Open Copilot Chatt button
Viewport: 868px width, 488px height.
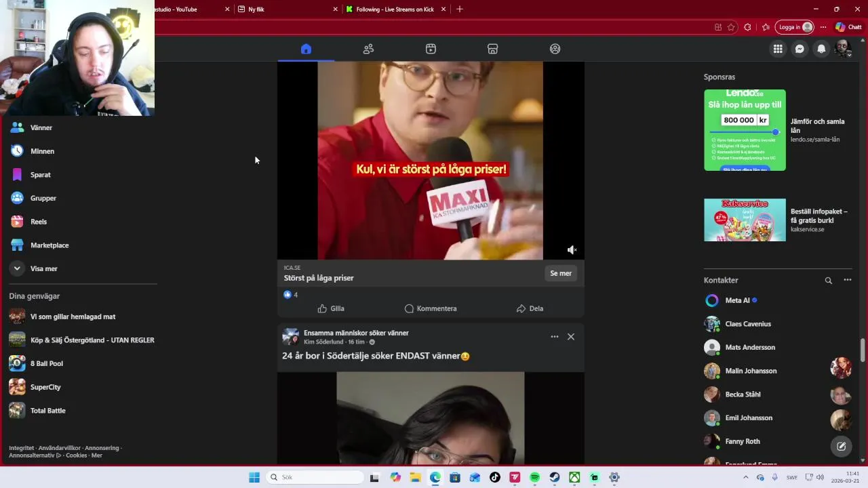[x=848, y=27]
